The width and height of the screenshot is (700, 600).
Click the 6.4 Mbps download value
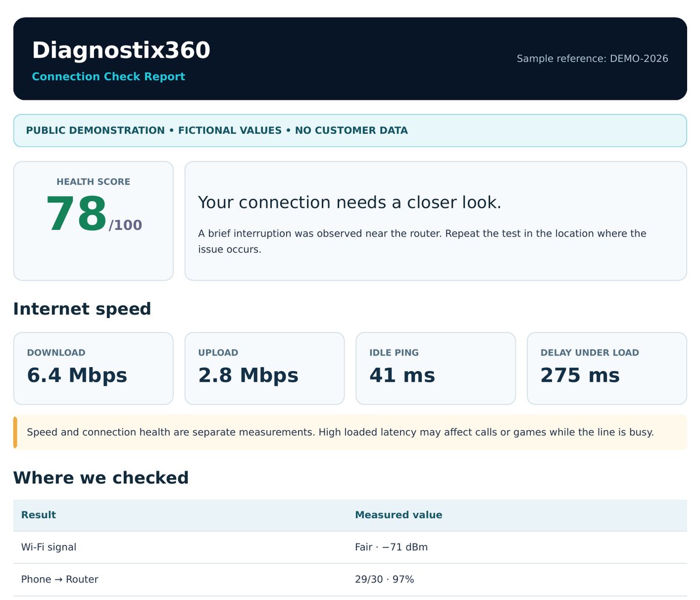(x=77, y=375)
